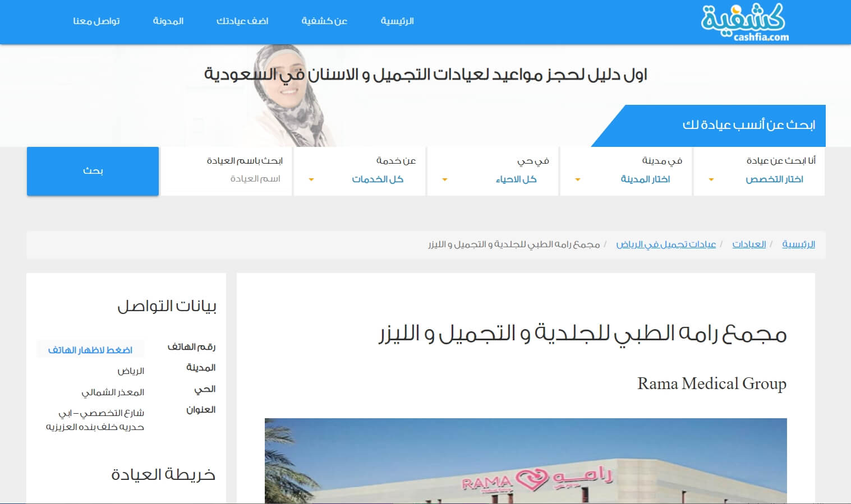Click اضغط لاظهار الهاتف to reveal phone
The image size is (851, 504).
click(x=90, y=350)
